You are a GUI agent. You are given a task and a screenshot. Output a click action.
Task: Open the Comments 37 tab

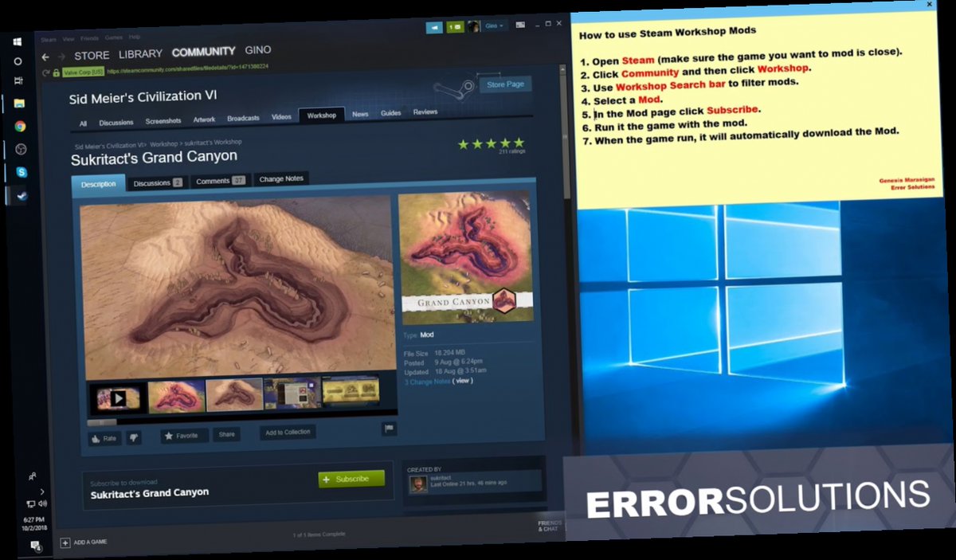[x=221, y=181]
